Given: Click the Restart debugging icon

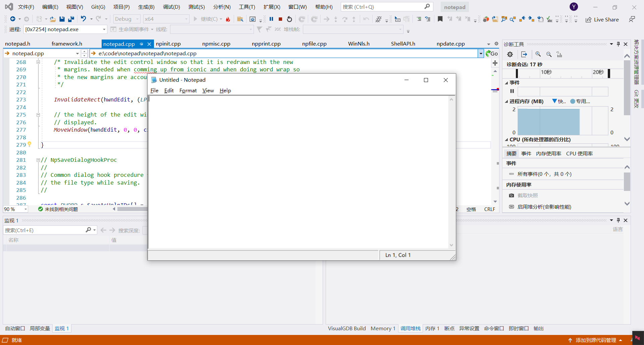Looking at the screenshot, I should (x=289, y=19).
